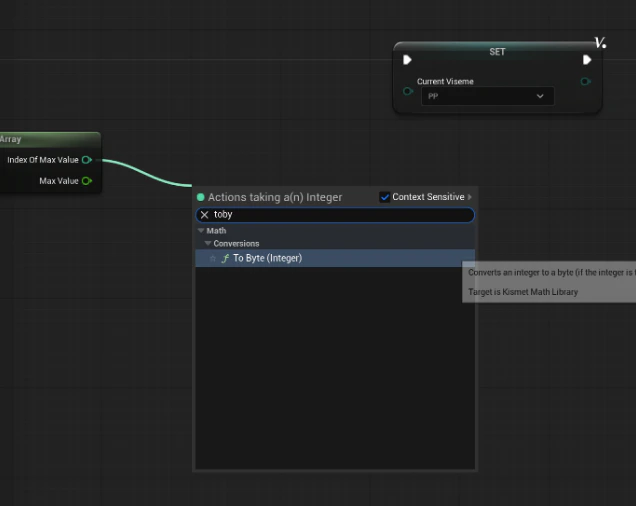
Task: Collapse the Conversions subcategory
Action: click(208, 243)
